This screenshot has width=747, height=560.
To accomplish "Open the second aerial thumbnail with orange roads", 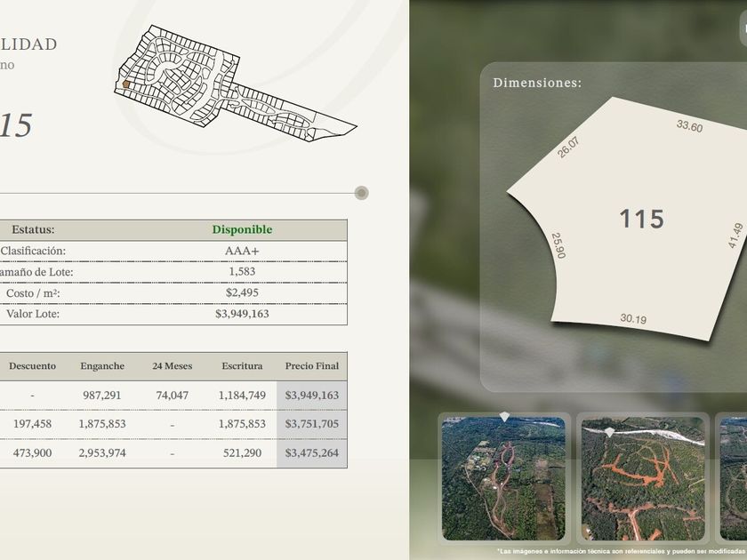I will click(x=643, y=478).
